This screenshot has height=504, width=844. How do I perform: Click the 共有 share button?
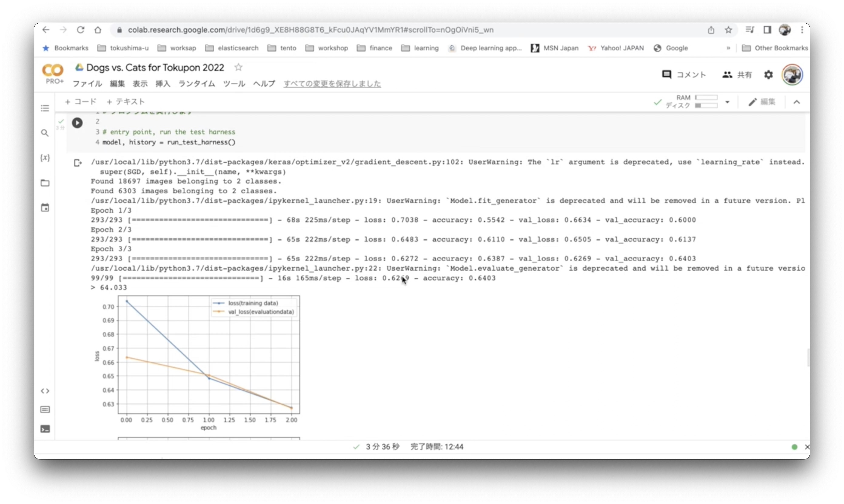pyautogui.click(x=737, y=75)
